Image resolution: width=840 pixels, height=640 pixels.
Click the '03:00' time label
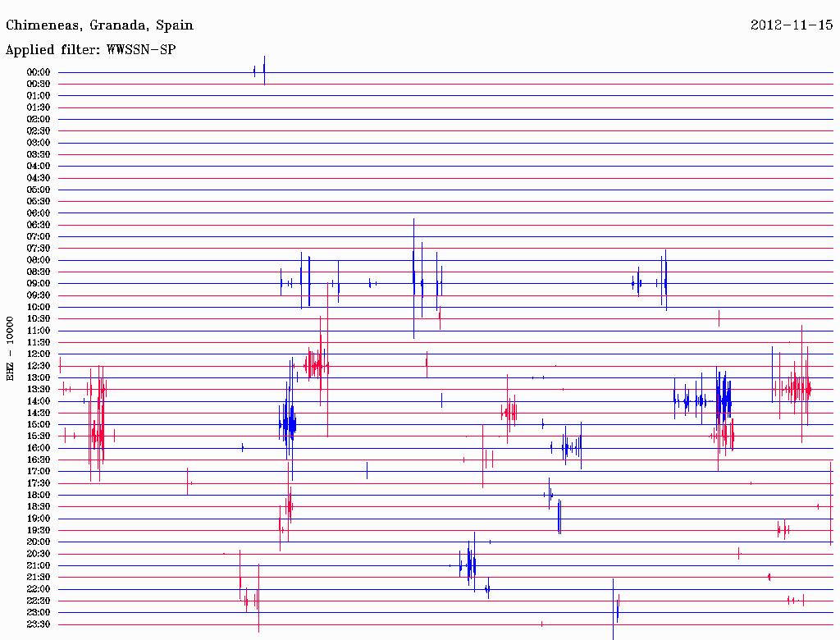click(x=39, y=143)
